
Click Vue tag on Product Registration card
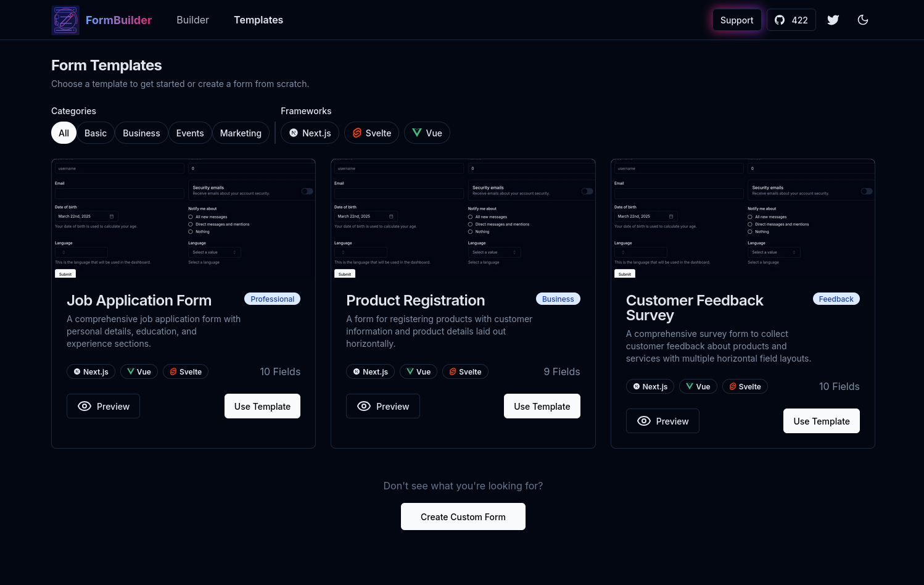pyautogui.click(x=419, y=371)
